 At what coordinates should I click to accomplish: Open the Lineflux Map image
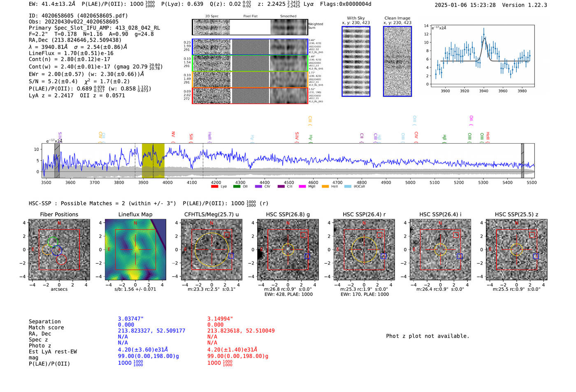(135, 250)
